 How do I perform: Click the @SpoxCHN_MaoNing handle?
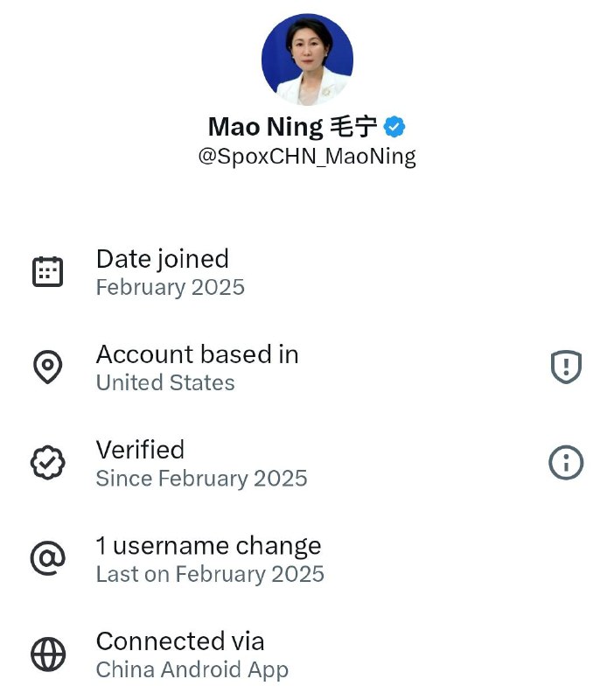(x=307, y=156)
